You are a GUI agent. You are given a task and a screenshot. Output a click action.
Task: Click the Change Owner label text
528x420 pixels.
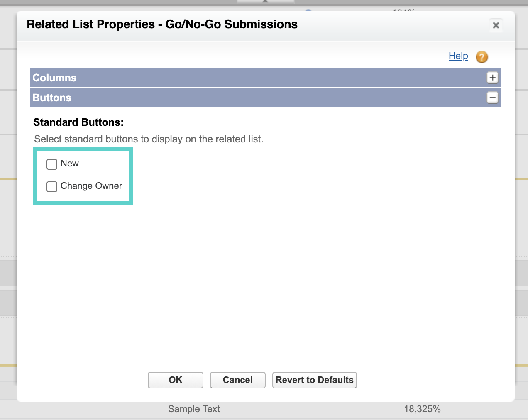[x=91, y=186]
